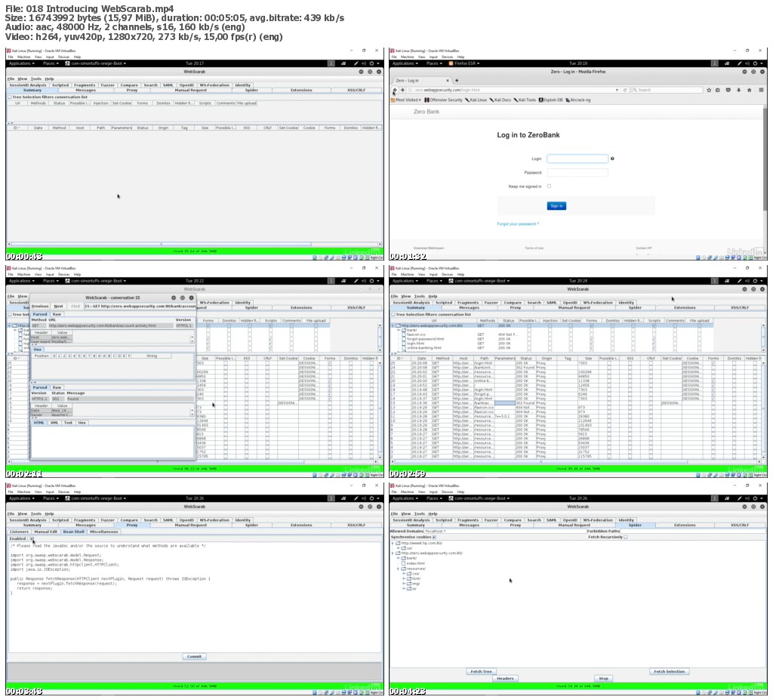Viewport: 773px width, 700px height.
Task: In the 00:01:32 frame, click Firefox's forward arrow
Action: click(x=403, y=90)
